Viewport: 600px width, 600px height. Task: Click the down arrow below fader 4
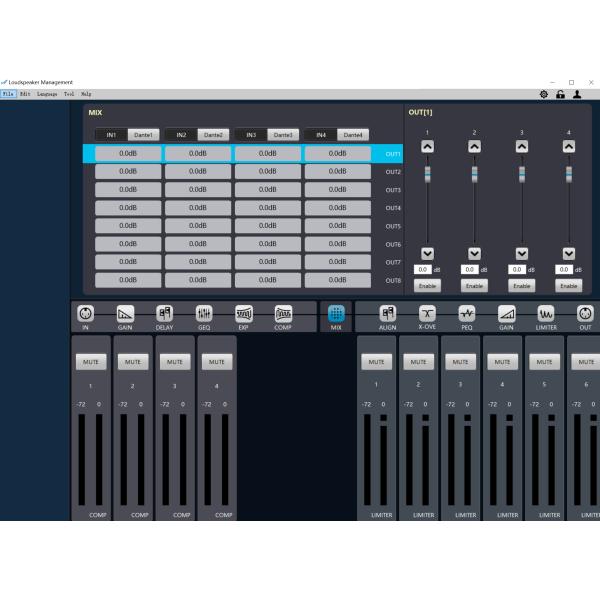pyautogui.click(x=569, y=254)
